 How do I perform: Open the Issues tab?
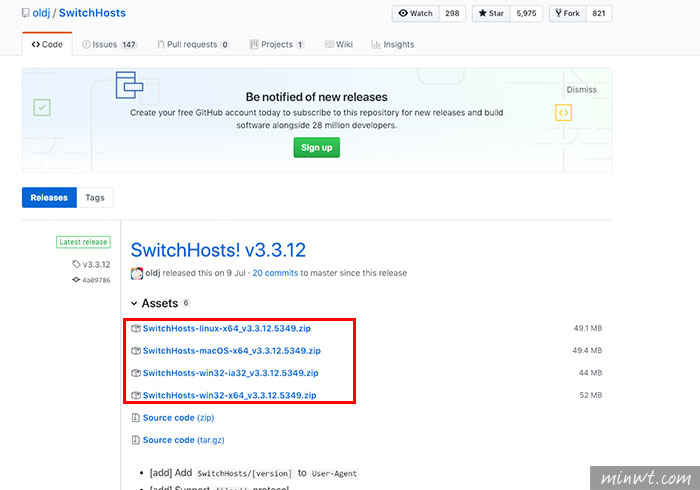(x=109, y=44)
